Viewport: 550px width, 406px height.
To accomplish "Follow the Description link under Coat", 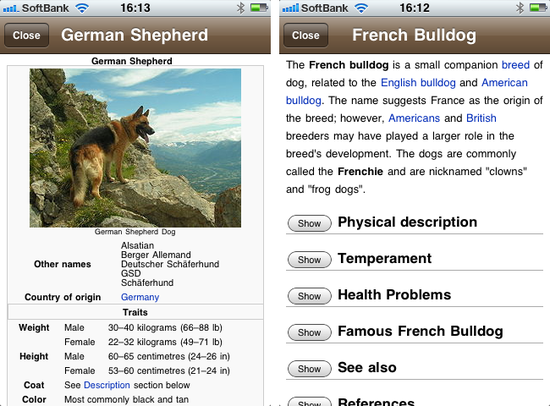I will point(107,385).
